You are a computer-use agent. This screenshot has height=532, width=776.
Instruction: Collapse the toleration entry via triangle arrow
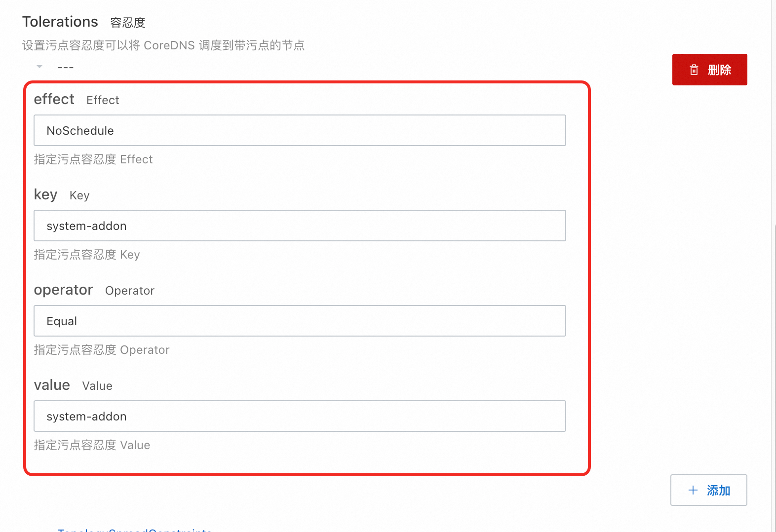click(x=39, y=67)
